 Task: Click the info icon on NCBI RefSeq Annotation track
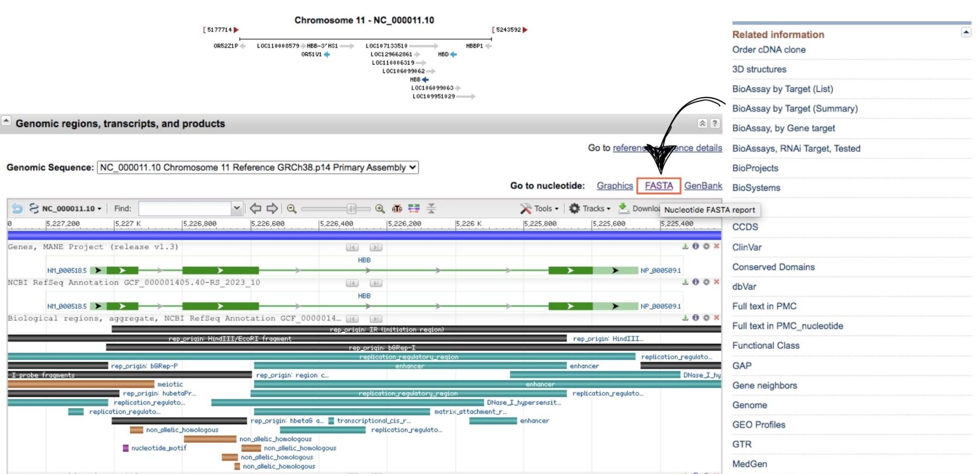pyautogui.click(x=696, y=282)
